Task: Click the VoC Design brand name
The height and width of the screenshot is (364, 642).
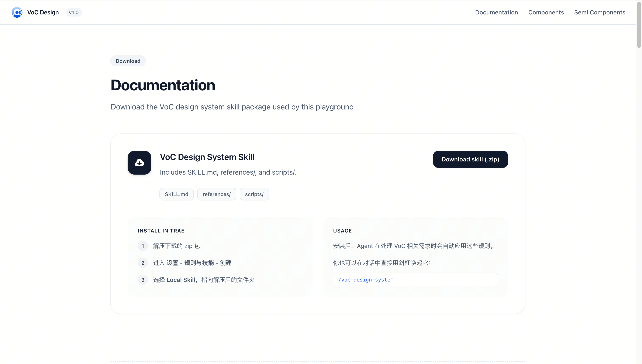Action: tap(43, 12)
